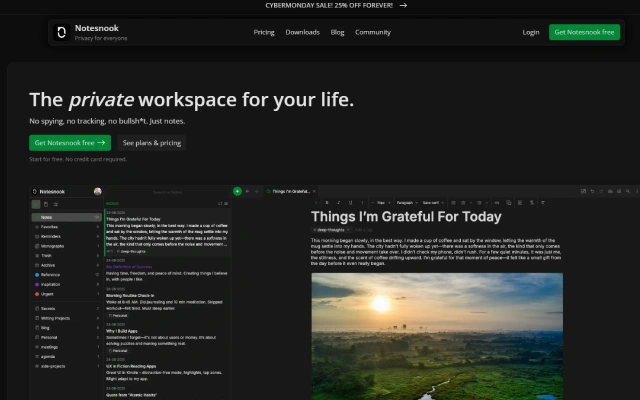Click the search icon in editor top bar

tap(628, 191)
